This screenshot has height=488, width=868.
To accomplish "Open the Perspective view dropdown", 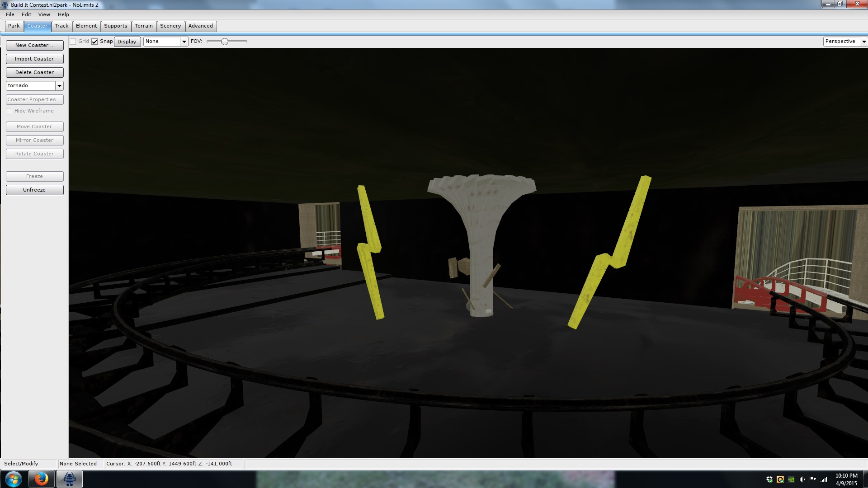I will point(863,42).
